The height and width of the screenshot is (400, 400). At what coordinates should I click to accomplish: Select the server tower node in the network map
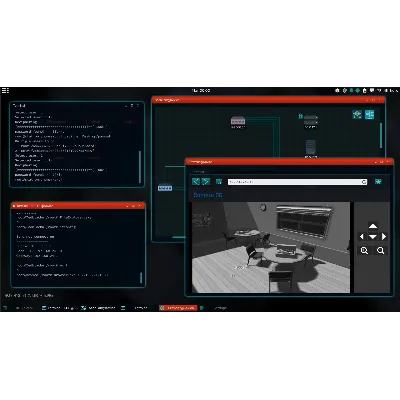tap(310, 147)
